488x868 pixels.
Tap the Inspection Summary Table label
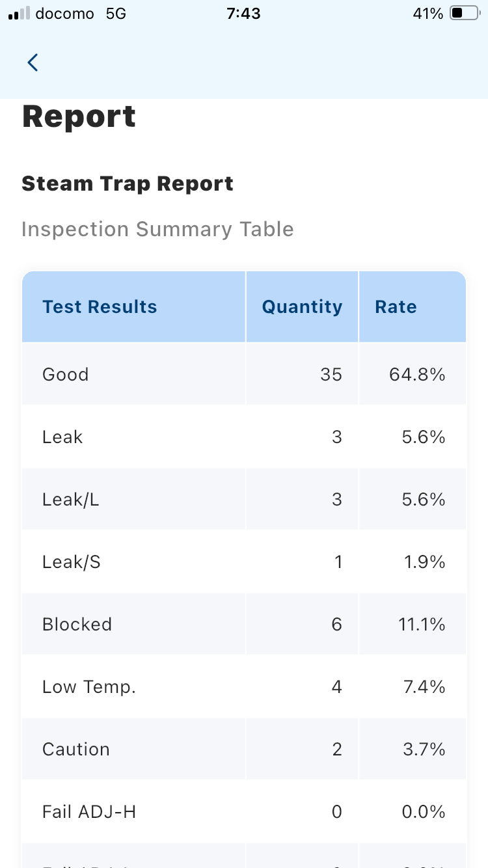(157, 229)
